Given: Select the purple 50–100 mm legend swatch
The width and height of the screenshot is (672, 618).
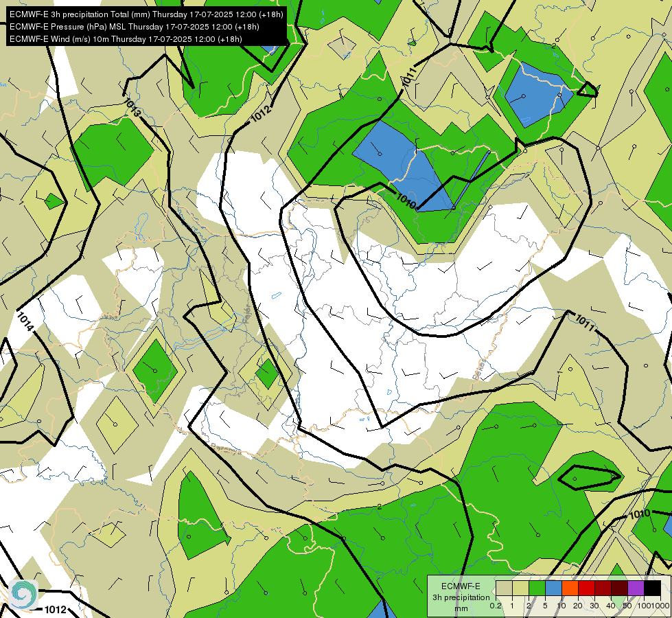Looking at the screenshot, I should (636, 588).
